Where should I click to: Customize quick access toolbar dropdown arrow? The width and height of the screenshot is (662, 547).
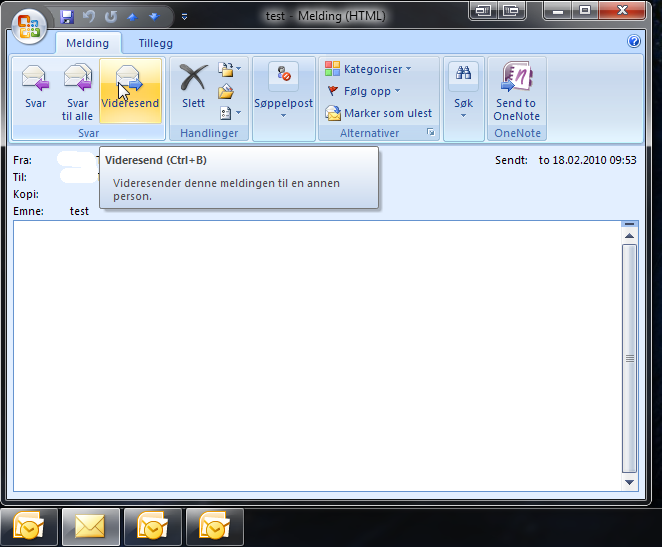[x=184, y=17]
